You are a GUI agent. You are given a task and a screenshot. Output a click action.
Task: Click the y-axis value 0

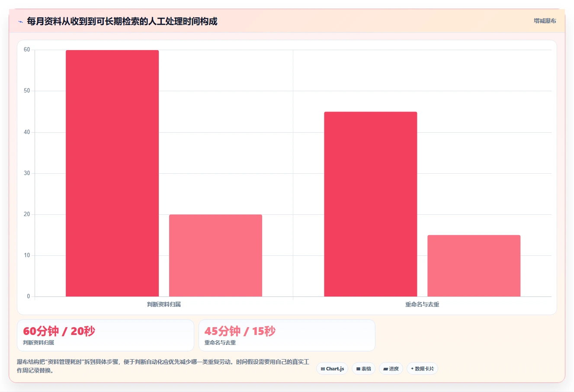point(29,296)
